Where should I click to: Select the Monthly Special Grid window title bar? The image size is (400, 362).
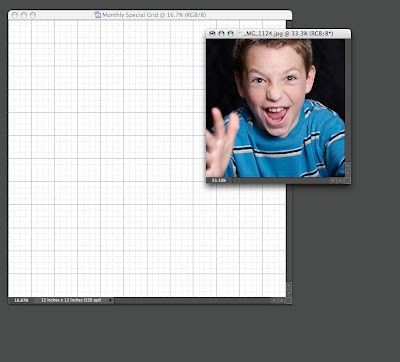click(150, 15)
